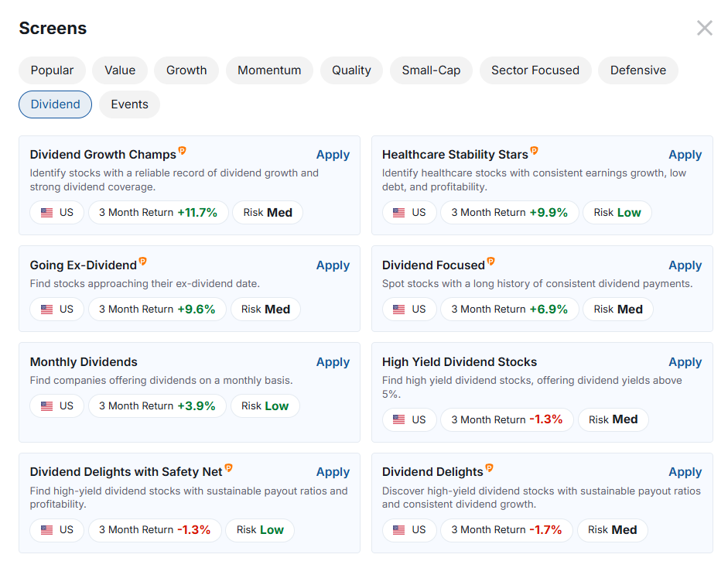Click the premium marker on Dividend Focused
Screen dimensions: 728x568
[489, 260]
